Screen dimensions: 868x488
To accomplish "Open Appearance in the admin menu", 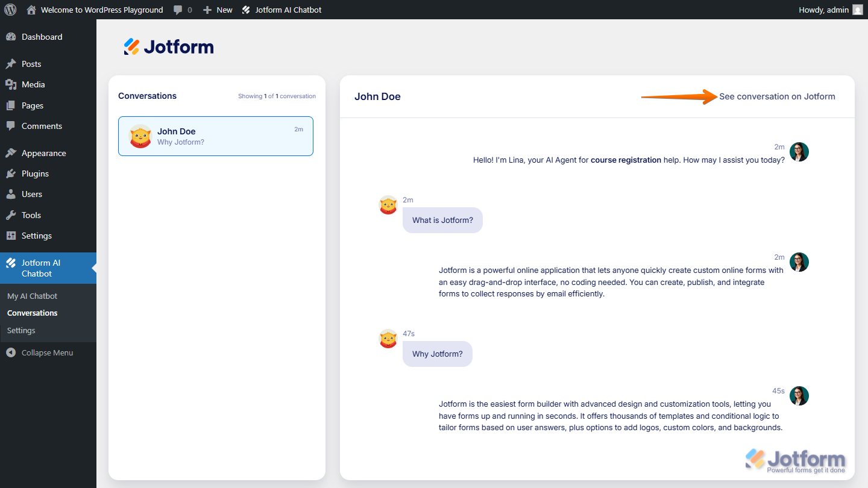I will click(x=48, y=153).
